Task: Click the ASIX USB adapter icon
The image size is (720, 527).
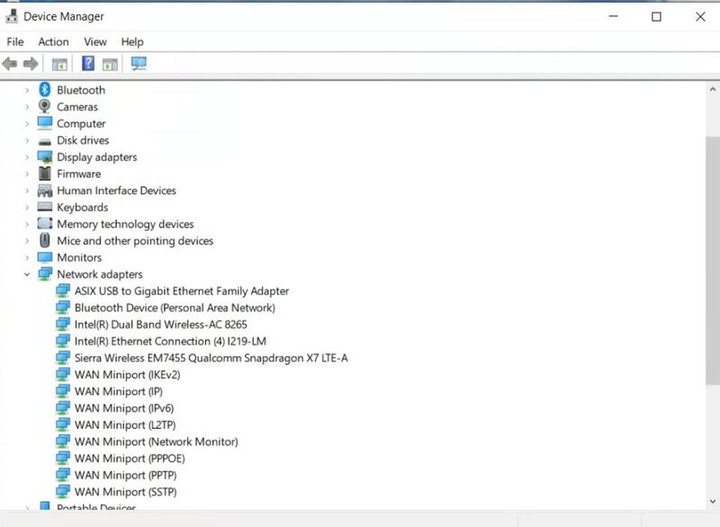Action: pyautogui.click(x=62, y=291)
